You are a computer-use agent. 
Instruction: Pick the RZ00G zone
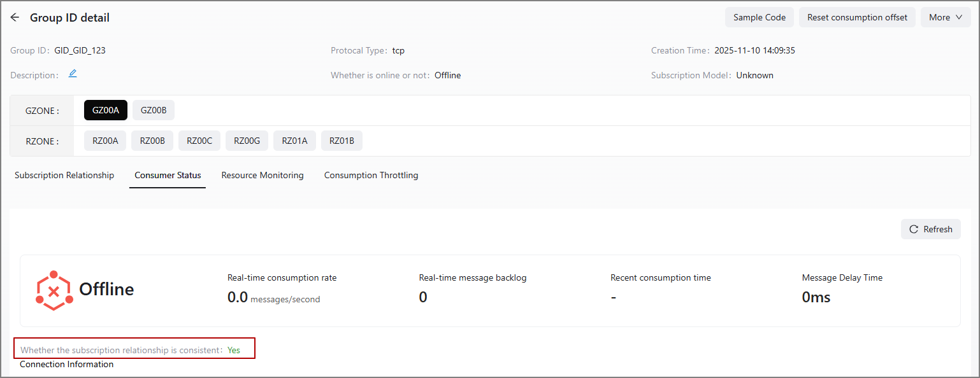point(247,141)
